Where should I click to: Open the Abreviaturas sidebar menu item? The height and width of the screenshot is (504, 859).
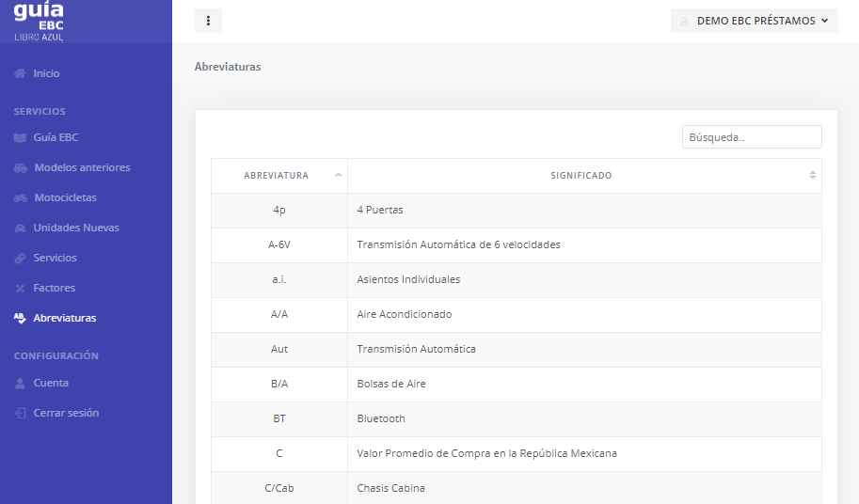64,318
